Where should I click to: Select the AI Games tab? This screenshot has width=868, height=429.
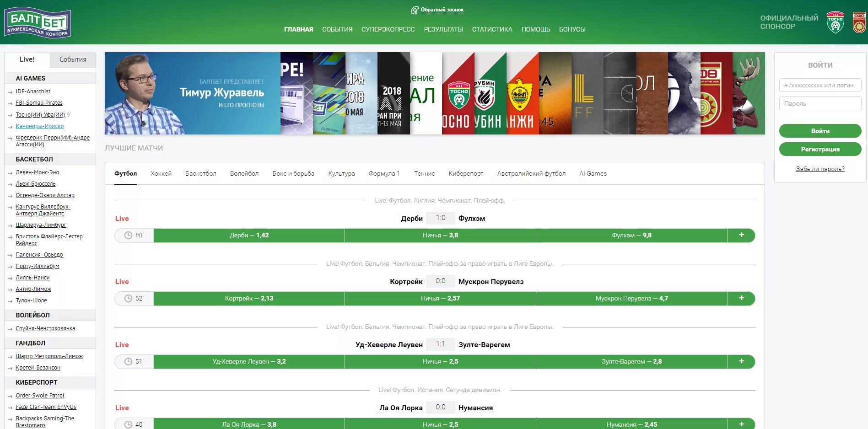(x=593, y=173)
